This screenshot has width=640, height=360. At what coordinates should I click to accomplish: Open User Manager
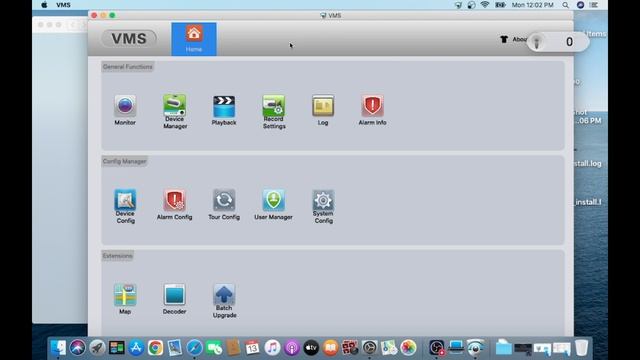pos(273,205)
